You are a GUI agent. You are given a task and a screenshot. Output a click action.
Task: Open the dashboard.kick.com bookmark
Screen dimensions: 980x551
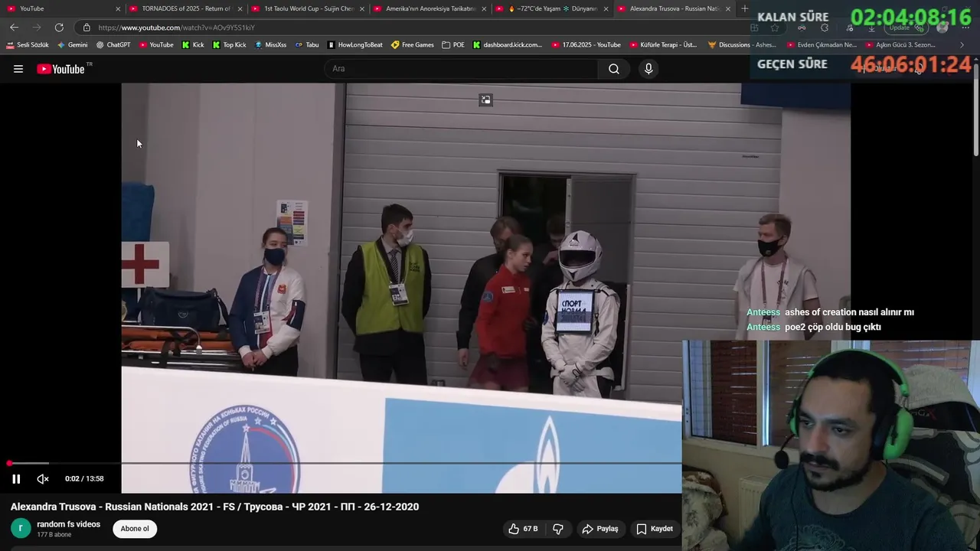[507, 45]
